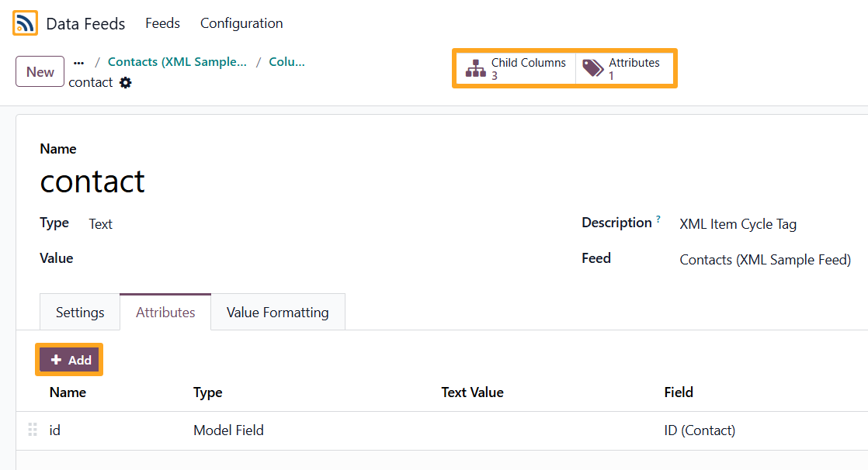Viewport: 868px width, 470px height.
Task: Open the Feed field Contacts (XML Sample Feed)
Action: (x=765, y=260)
